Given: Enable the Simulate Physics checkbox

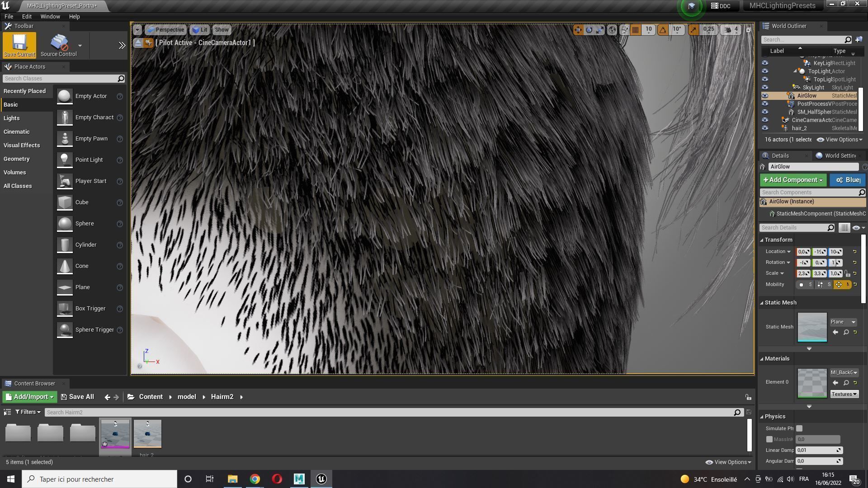Looking at the screenshot, I should pyautogui.click(x=799, y=428).
